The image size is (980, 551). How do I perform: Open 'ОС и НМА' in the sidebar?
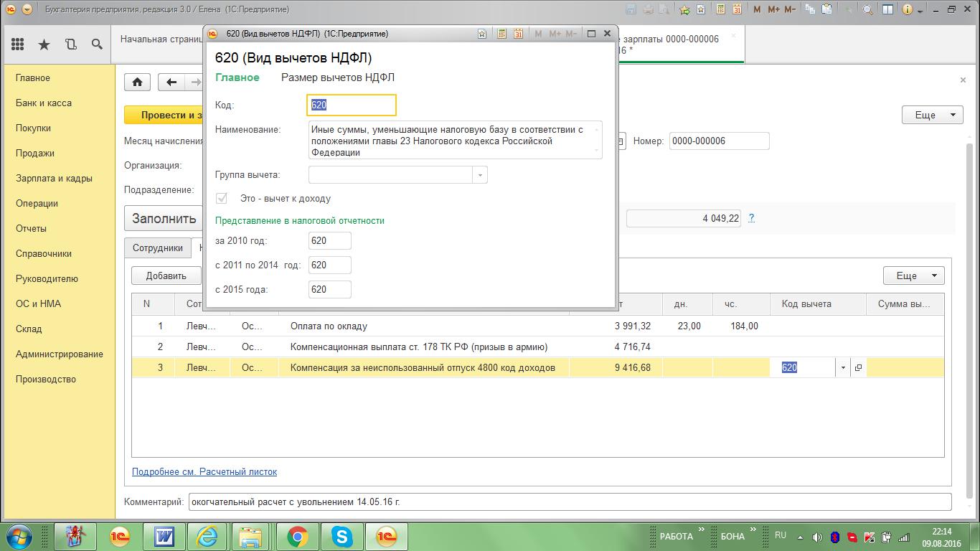tap(38, 303)
